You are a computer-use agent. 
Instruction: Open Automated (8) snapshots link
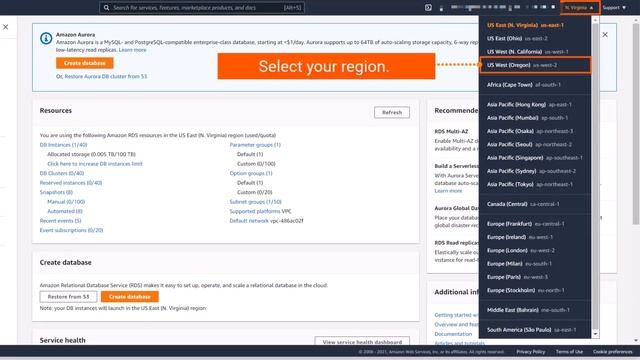point(64,211)
